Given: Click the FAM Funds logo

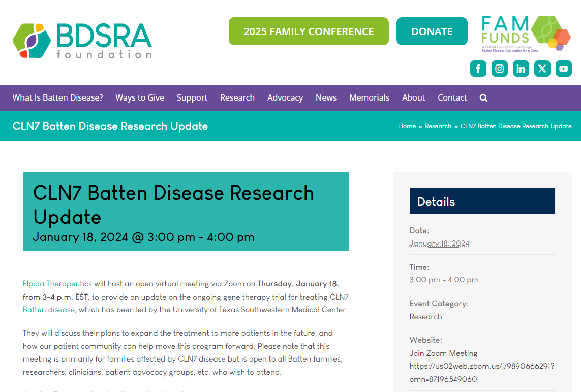Looking at the screenshot, I should coord(526,33).
